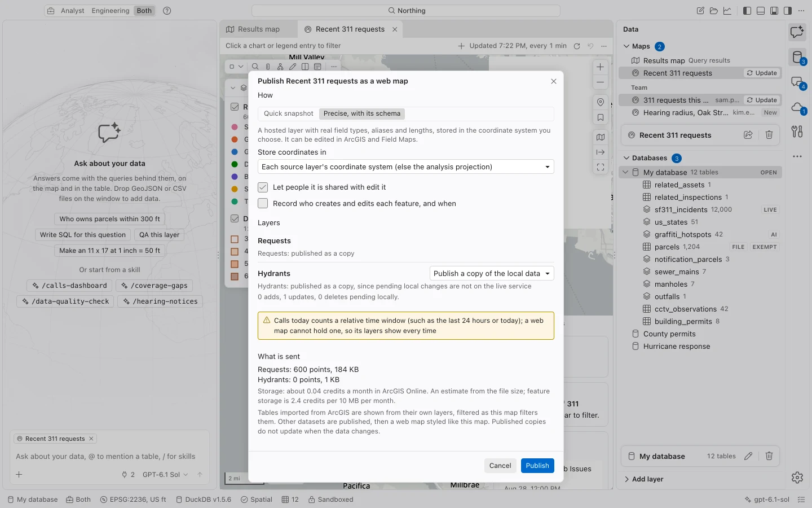Viewport: 812px width, 508px height.
Task: Collapse the Databases section
Action: [626, 158]
